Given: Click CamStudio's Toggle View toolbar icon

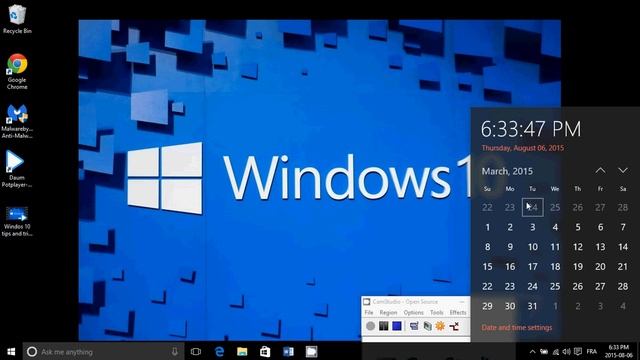Looking at the screenshot, I should (414, 326).
